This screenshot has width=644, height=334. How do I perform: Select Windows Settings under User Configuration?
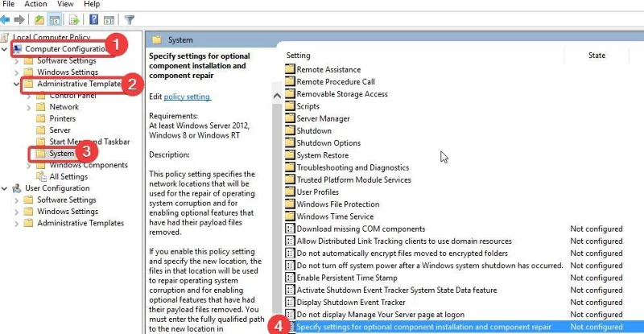[x=68, y=211]
